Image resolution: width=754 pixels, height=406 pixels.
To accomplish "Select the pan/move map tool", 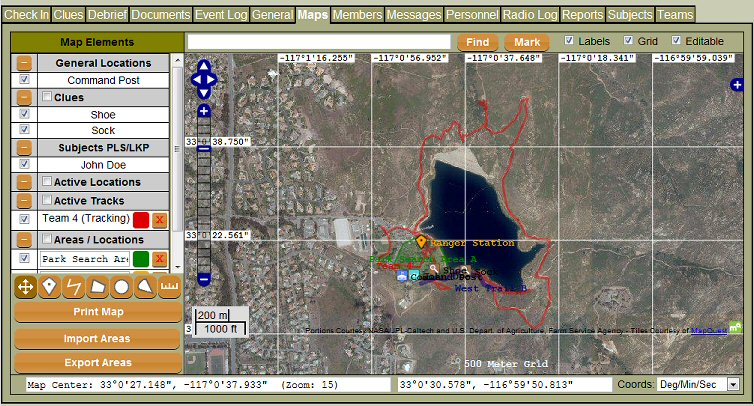I will (x=25, y=287).
